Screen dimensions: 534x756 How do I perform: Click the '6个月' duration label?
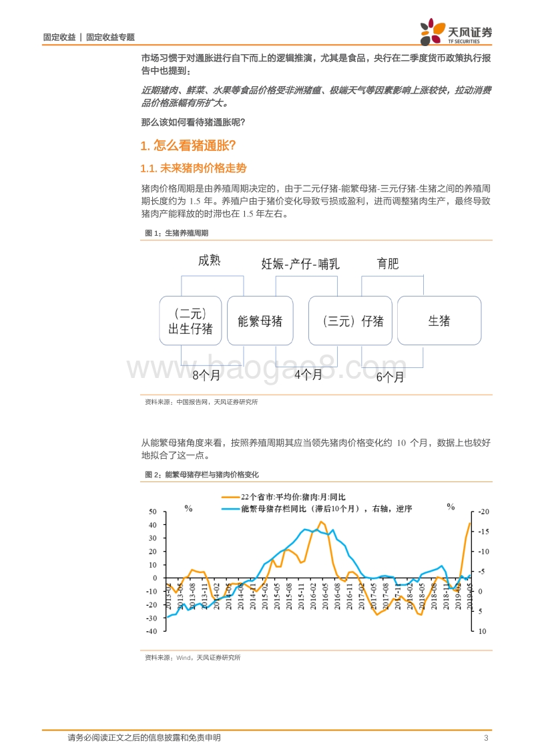coord(390,377)
